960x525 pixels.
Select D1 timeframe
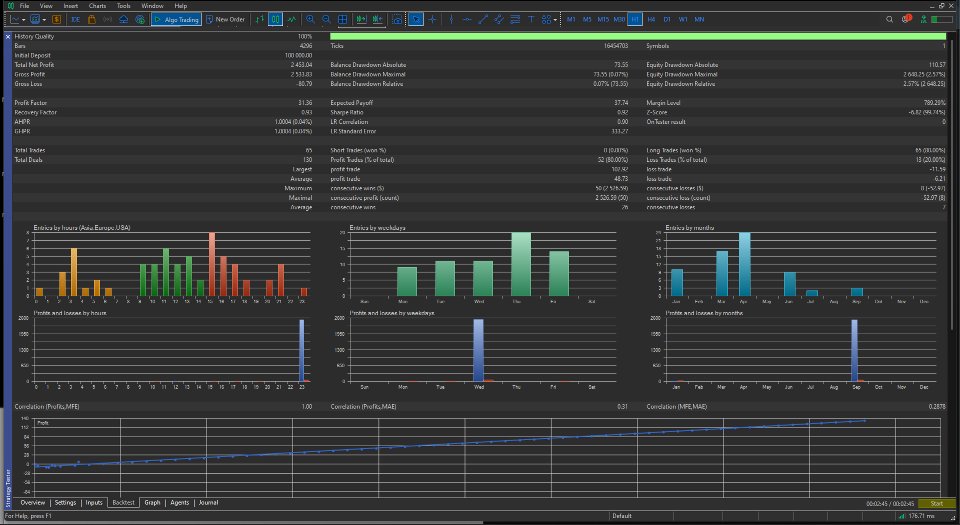[667, 20]
